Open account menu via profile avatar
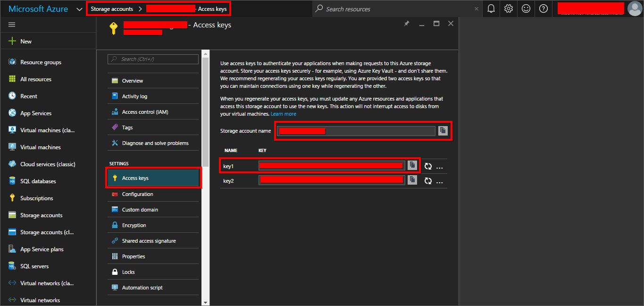644x306 pixels. pos(634,8)
